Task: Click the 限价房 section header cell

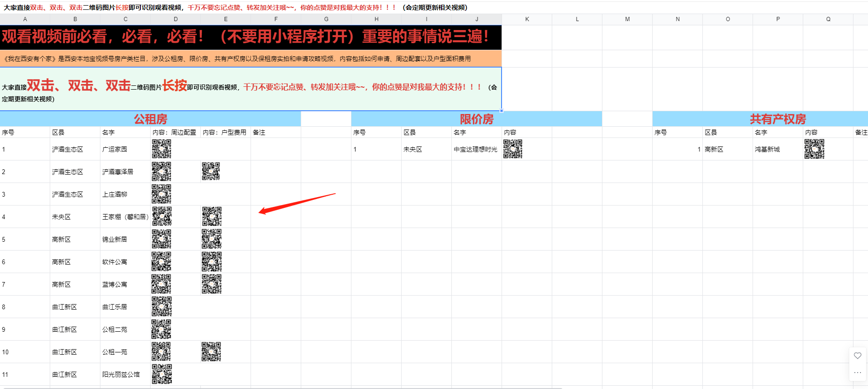Action: point(476,119)
